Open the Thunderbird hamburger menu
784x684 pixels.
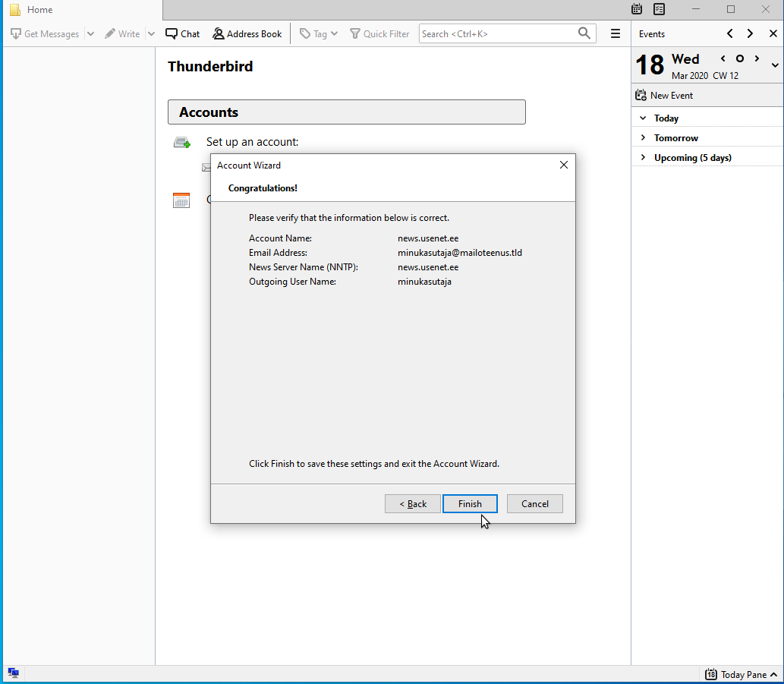click(x=616, y=34)
